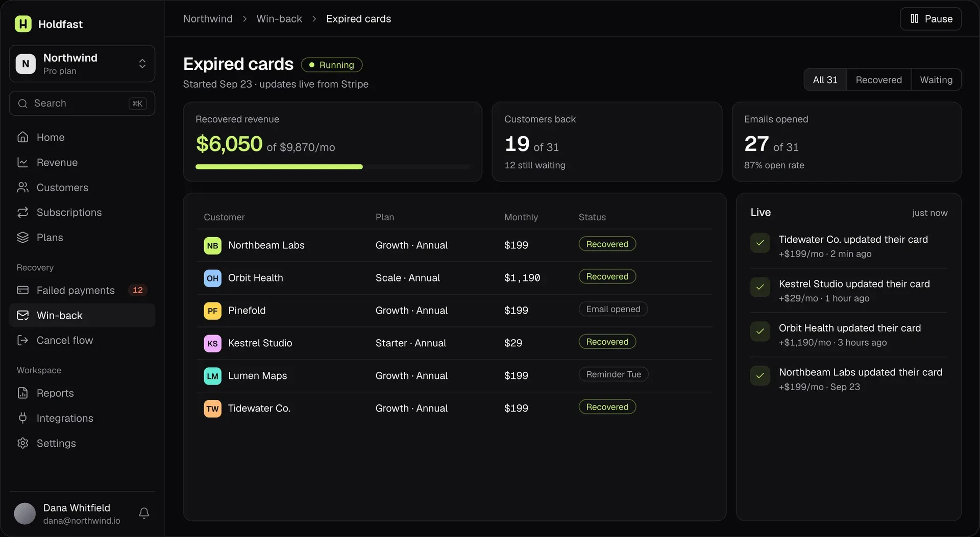
Task: Open Failed payments in sidebar
Action: coord(82,290)
